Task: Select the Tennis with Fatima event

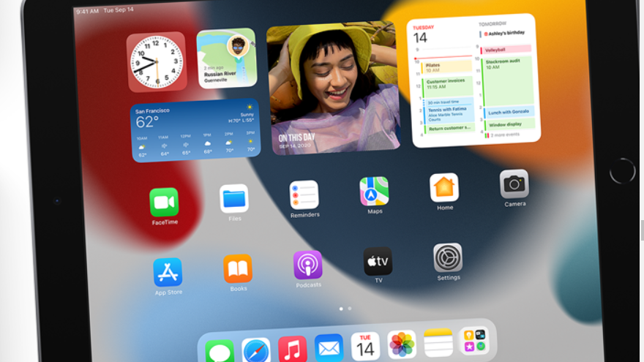Action: (450, 113)
